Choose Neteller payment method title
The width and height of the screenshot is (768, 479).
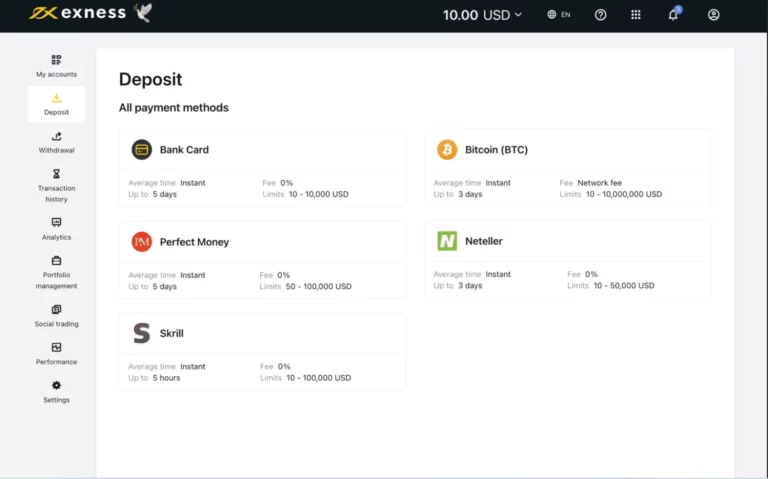(483, 241)
